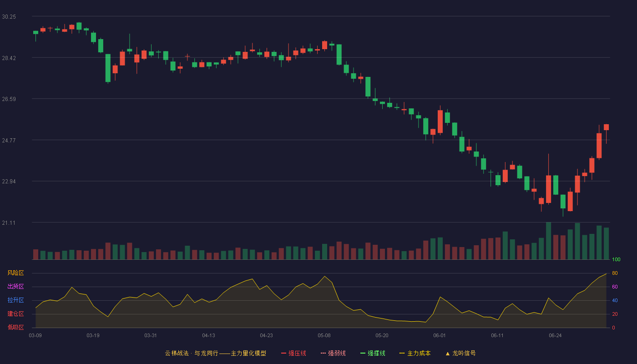The height and width of the screenshot is (364, 637).
Task: Toggle the 强压线 legend series
Action: tap(293, 353)
